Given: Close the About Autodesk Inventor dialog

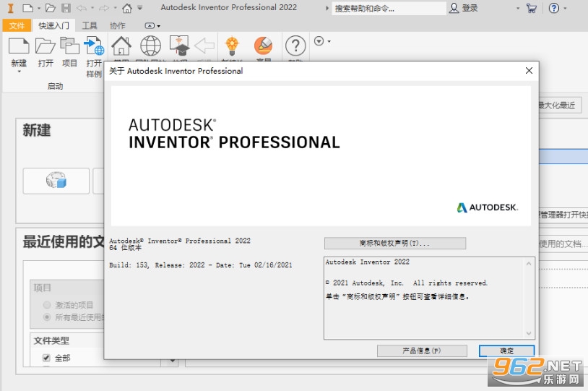Looking at the screenshot, I should pos(529,71).
